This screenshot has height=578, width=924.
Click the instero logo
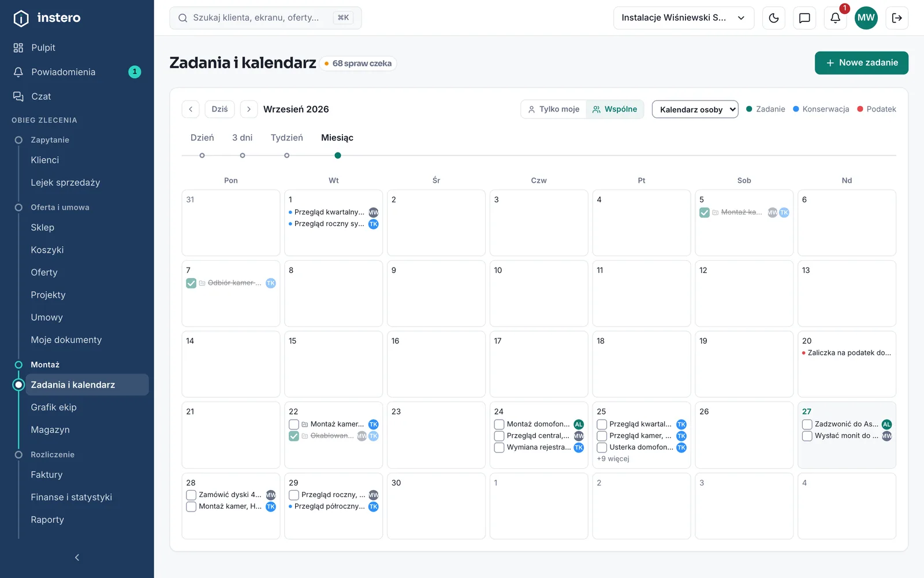tap(47, 18)
